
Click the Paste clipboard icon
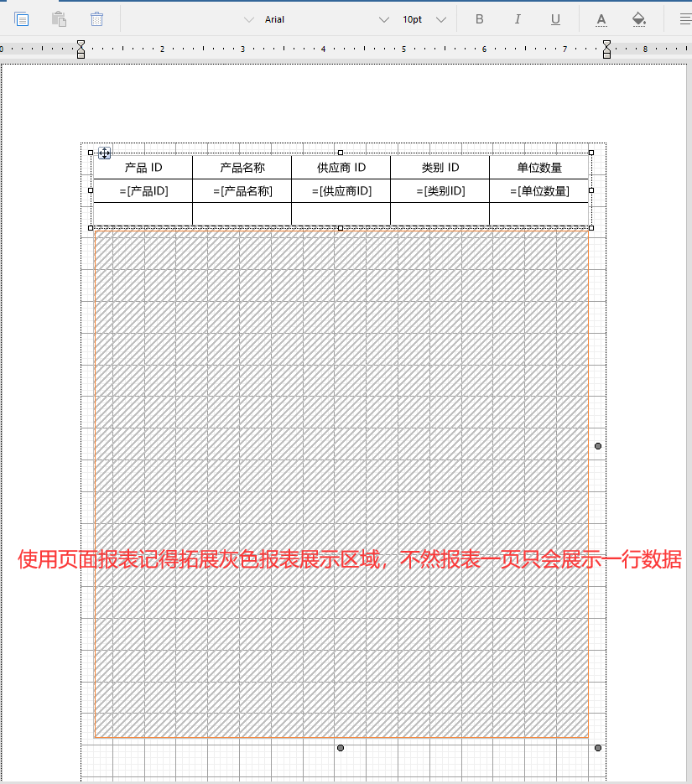pos(59,19)
